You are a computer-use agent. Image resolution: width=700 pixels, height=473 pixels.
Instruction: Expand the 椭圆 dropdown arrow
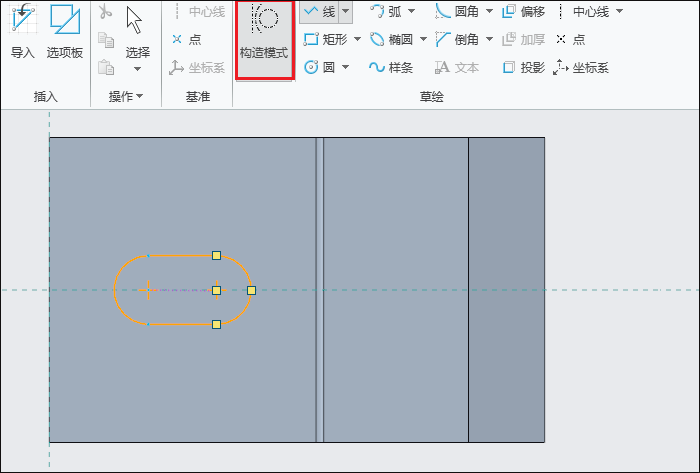tap(423, 40)
